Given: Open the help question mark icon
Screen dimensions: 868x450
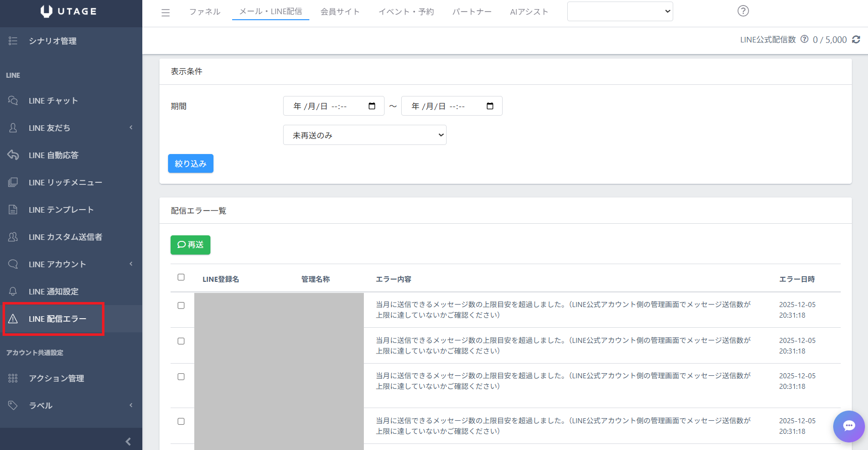Looking at the screenshot, I should (743, 11).
